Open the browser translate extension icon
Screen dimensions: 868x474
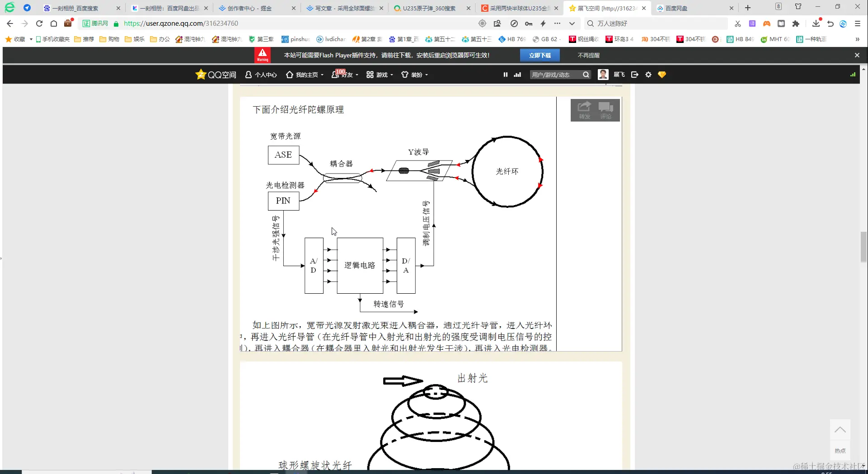tap(752, 23)
